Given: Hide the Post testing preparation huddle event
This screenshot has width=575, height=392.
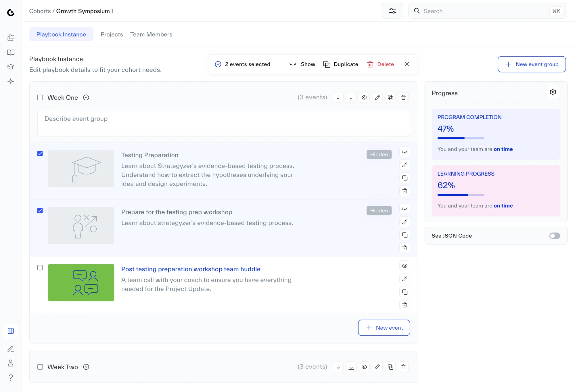Looking at the screenshot, I should [405, 266].
